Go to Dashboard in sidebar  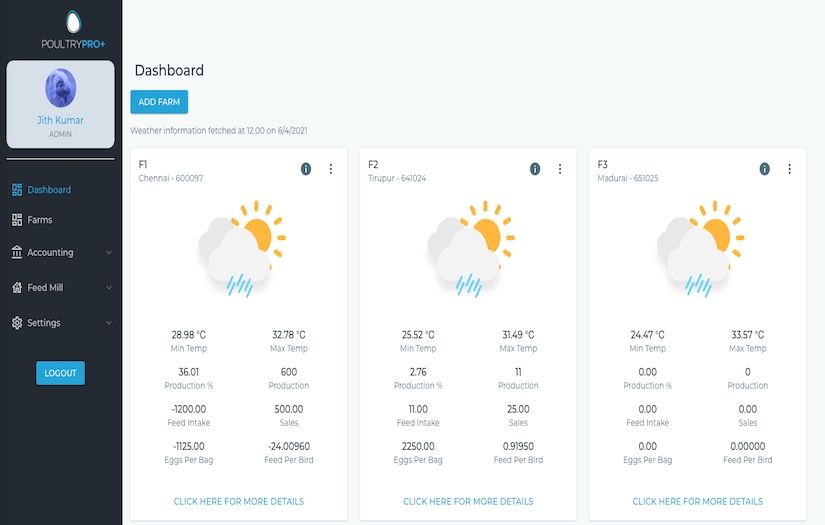[x=49, y=190]
